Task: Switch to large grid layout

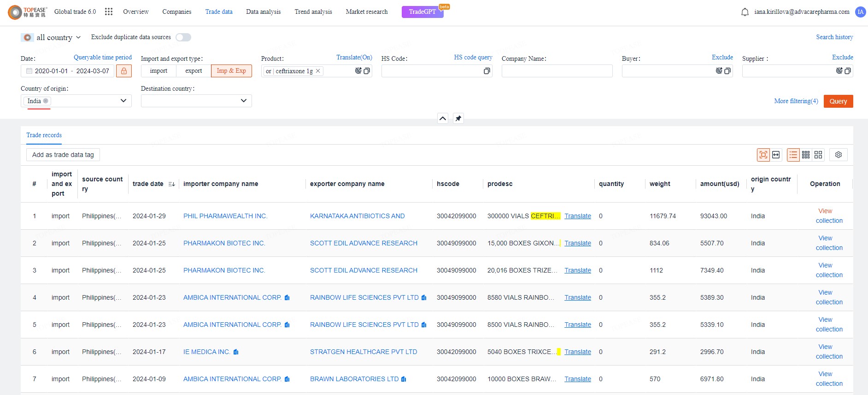Action: (818, 155)
